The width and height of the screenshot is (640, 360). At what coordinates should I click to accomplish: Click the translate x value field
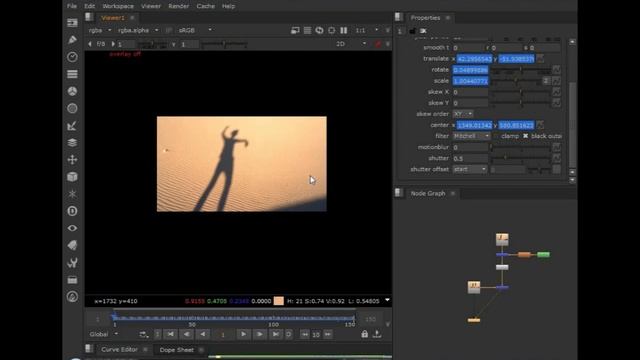pos(474,59)
